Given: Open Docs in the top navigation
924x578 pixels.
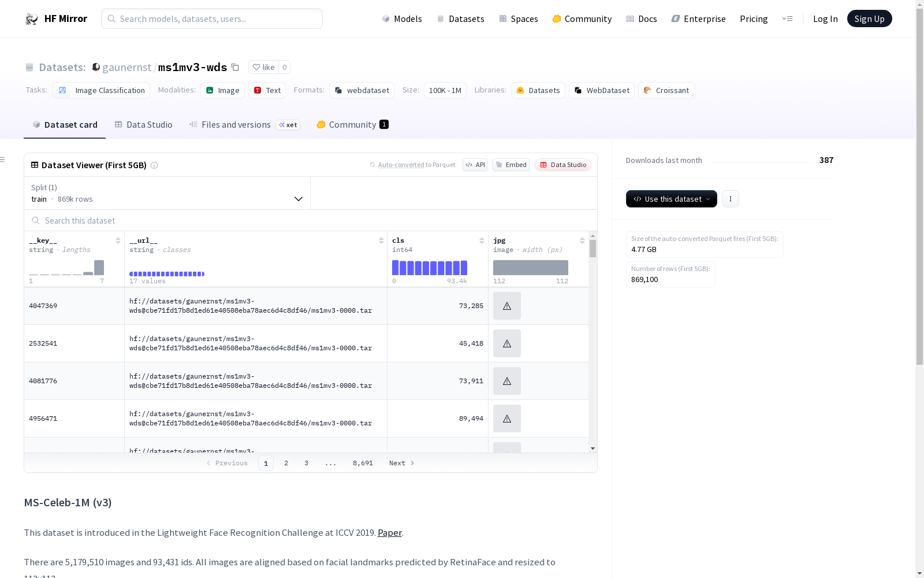Looking at the screenshot, I should coord(642,19).
